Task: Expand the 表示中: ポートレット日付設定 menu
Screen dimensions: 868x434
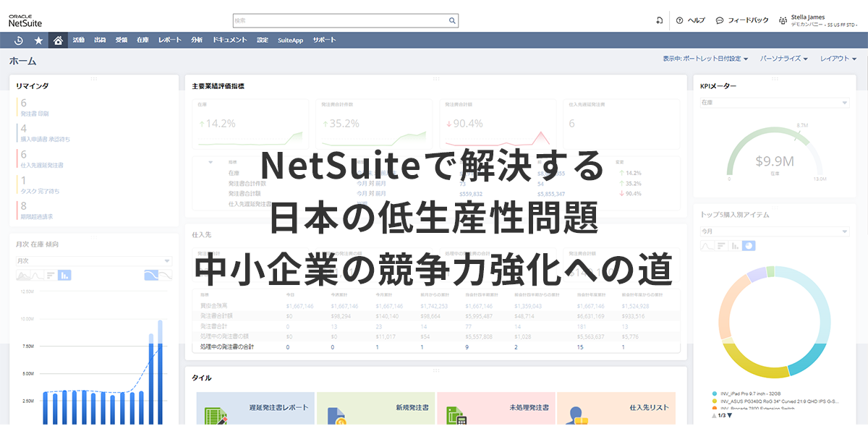Action: (x=705, y=59)
